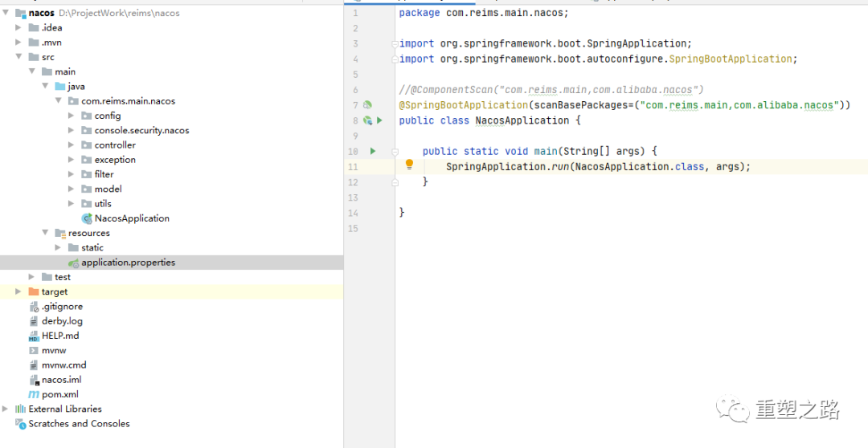
Task: Click the Scratches and Consoles icon
Action: pos(20,424)
